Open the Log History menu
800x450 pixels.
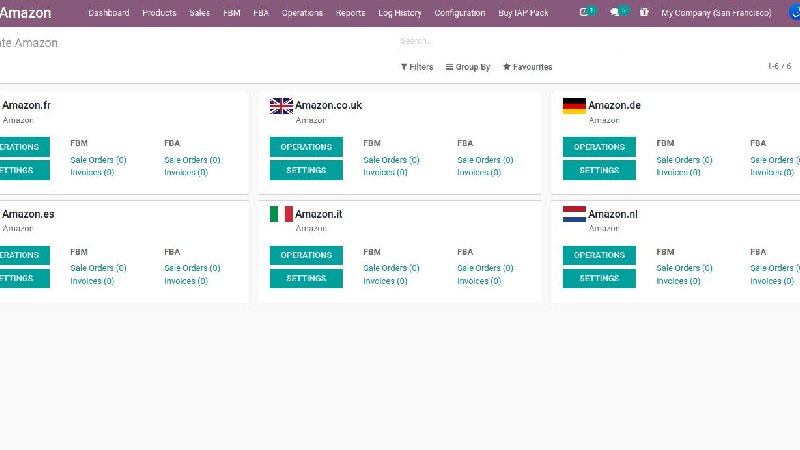click(400, 13)
